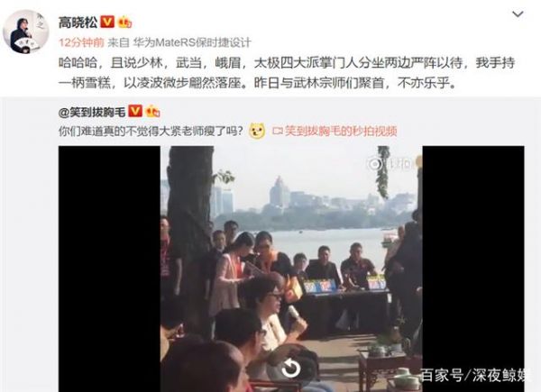Click the black left margin of the video player
Screen dimensions: 541x392
click(x=109, y=269)
